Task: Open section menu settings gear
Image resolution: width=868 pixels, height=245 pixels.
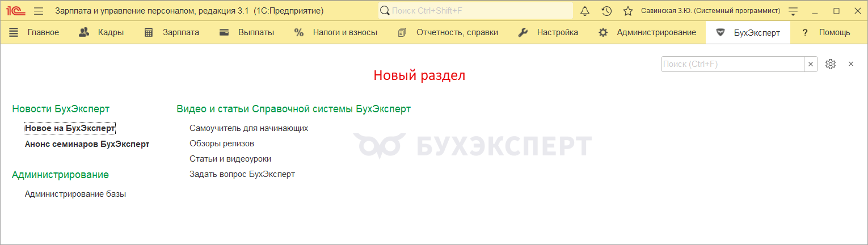Action: (x=831, y=64)
